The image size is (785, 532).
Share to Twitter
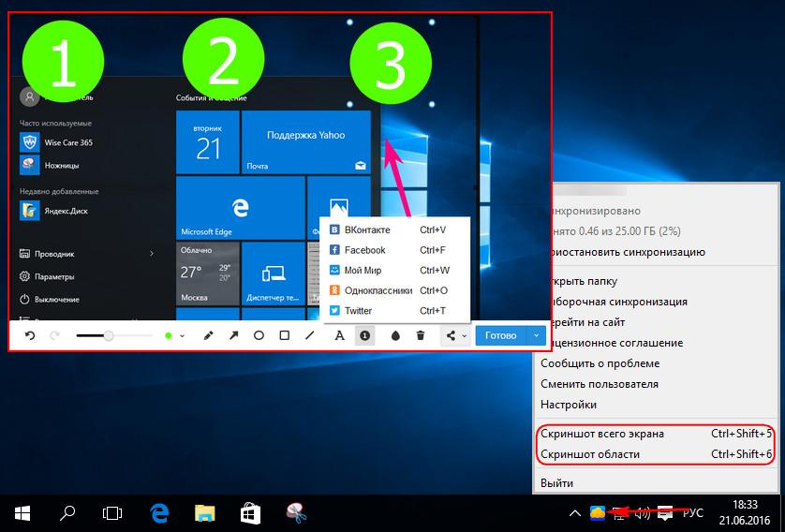(x=394, y=311)
